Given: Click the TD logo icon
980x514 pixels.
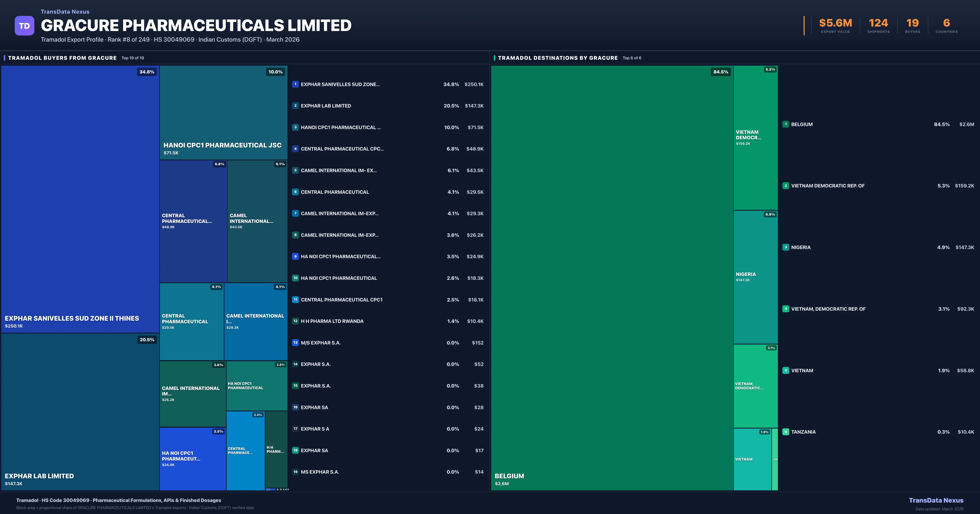Looking at the screenshot, I should coord(24,26).
